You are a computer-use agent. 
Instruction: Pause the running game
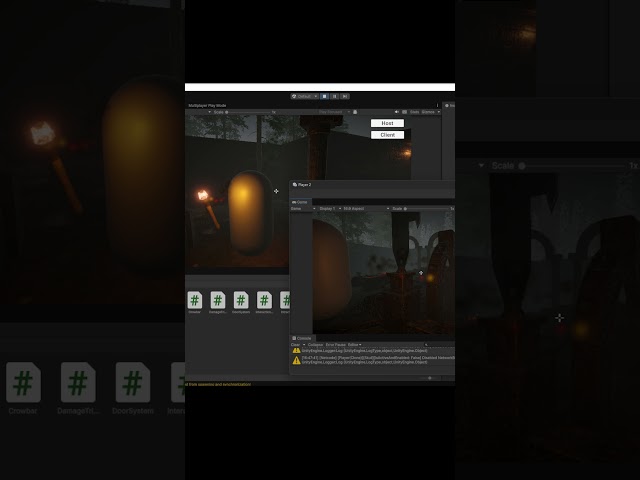click(335, 96)
